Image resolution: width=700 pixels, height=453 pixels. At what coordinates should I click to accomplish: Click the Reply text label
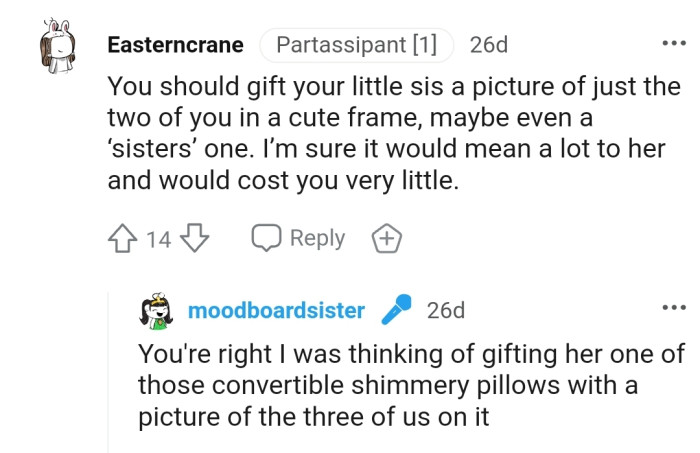(317, 239)
